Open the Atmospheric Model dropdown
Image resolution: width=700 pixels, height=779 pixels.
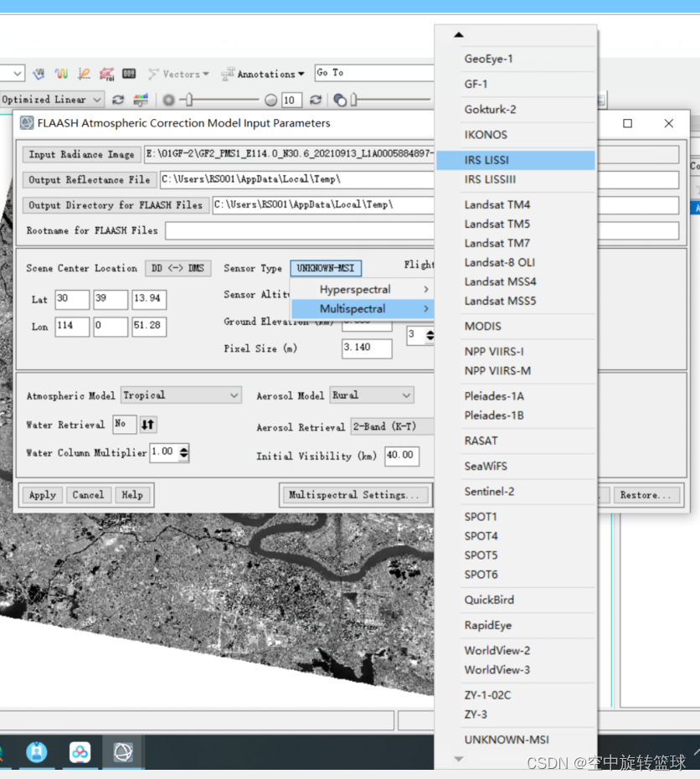(x=181, y=395)
